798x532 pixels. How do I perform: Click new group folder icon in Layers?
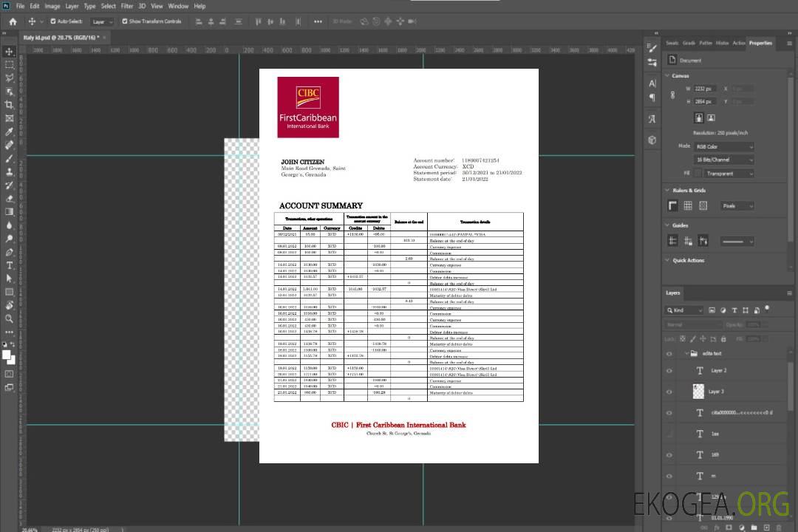click(754, 528)
